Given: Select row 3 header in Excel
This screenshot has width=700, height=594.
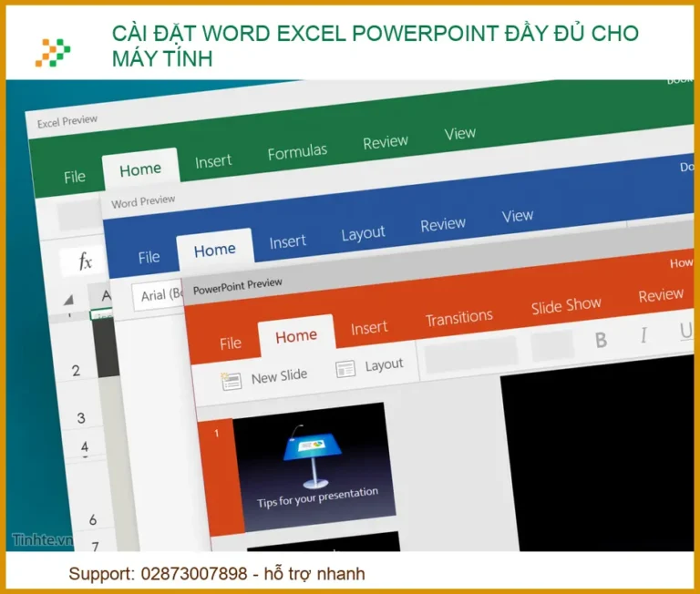Looking at the screenshot, I should tap(81, 418).
